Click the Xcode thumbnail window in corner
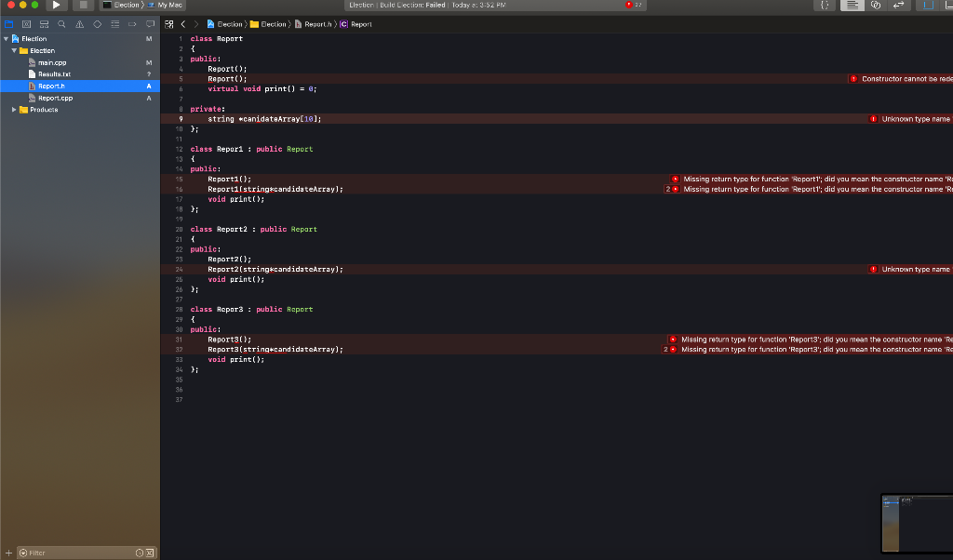 [x=917, y=524]
